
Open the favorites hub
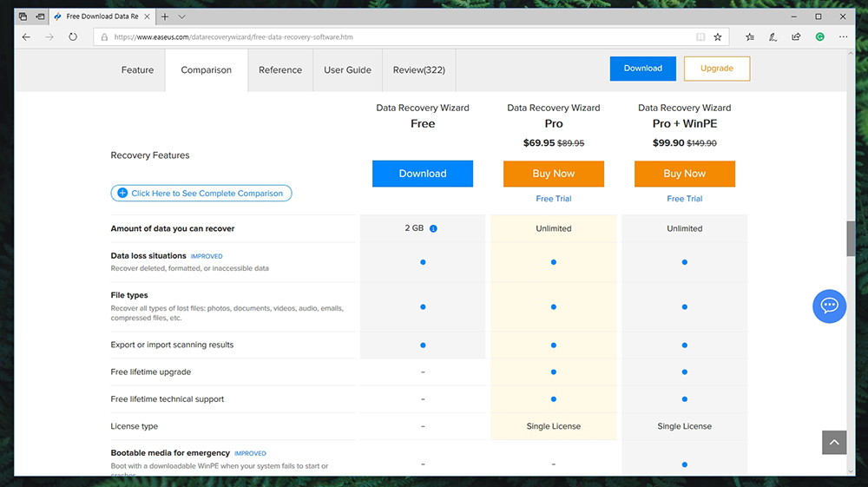750,37
